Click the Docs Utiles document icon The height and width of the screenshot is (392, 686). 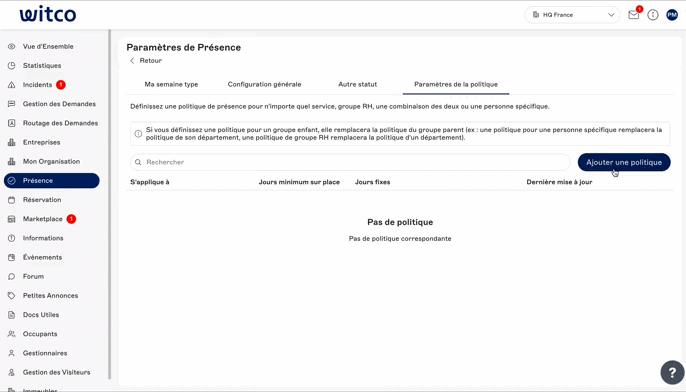(x=11, y=315)
